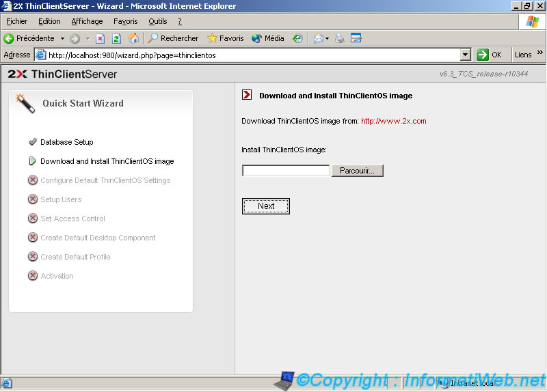This screenshot has height=392, width=547.
Task: Click the Mail envelope icon
Action: click(x=318, y=38)
